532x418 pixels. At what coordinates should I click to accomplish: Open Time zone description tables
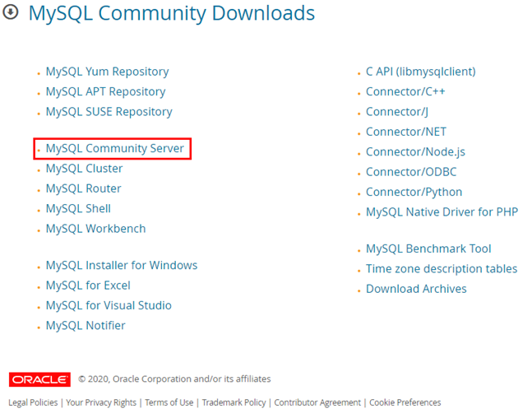[442, 269]
